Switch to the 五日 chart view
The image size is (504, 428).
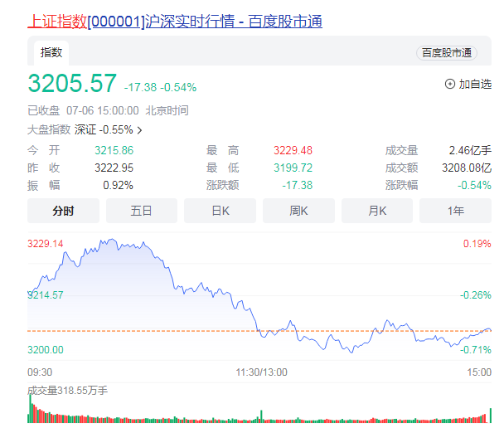142,212
